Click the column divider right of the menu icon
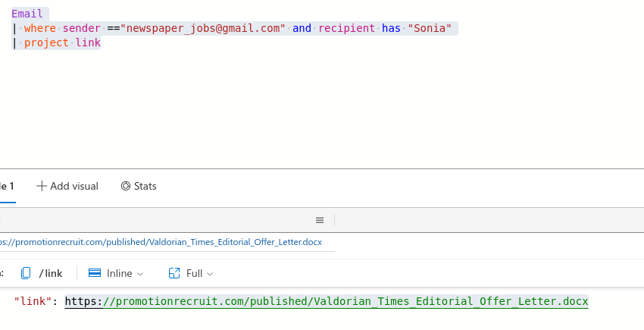The image size is (644, 330). pos(334,220)
